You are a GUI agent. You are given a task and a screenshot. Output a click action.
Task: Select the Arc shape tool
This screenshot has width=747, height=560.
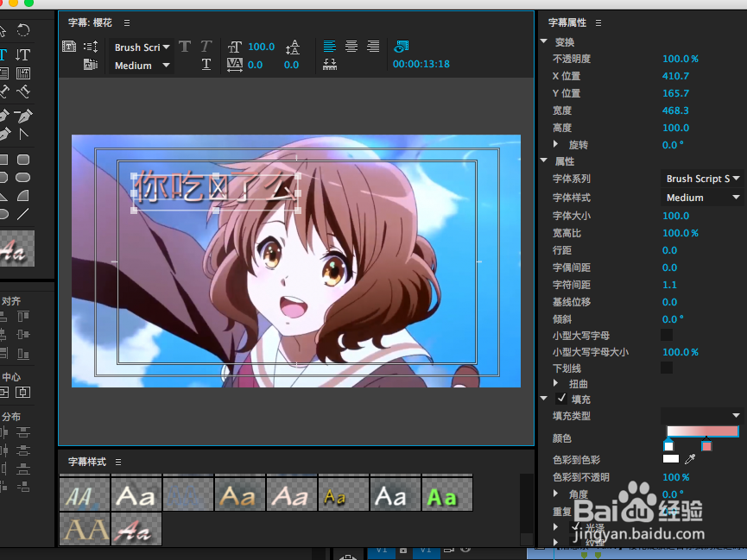(22, 196)
